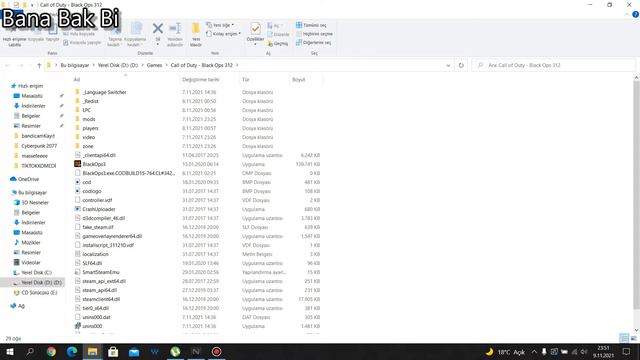This screenshot has height=360, width=640.
Task: Open Google Chrome from the taskbar
Action: coord(51,351)
